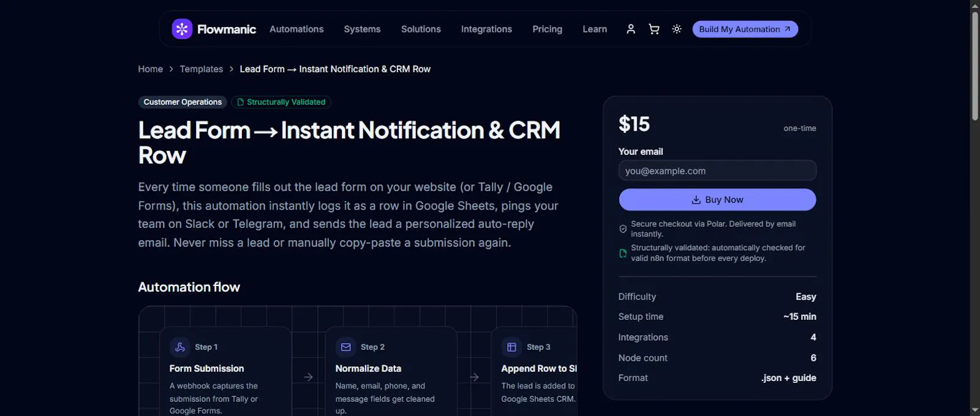The height and width of the screenshot is (416, 980).
Task: Click the one-time label
Action: tap(799, 128)
